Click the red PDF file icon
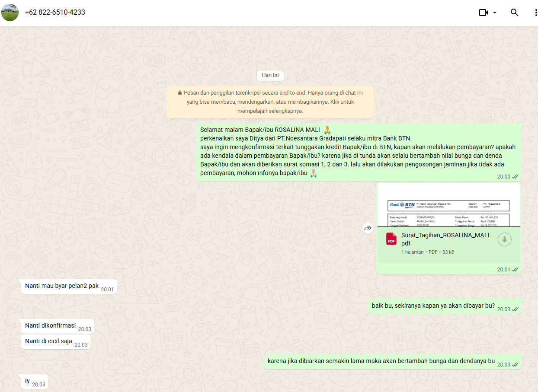The image size is (538, 392). coord(391,239)
